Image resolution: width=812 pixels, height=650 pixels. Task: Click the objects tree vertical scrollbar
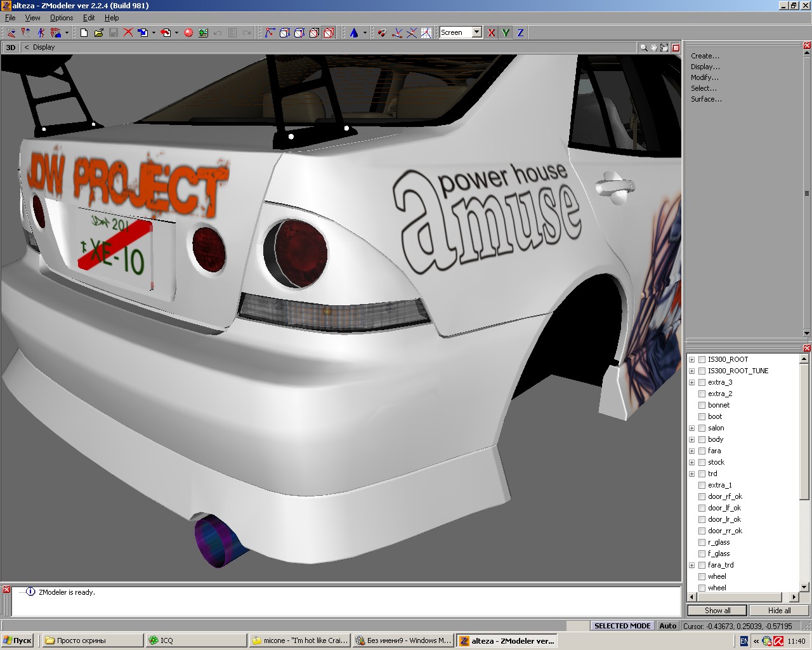coord(804,473)
